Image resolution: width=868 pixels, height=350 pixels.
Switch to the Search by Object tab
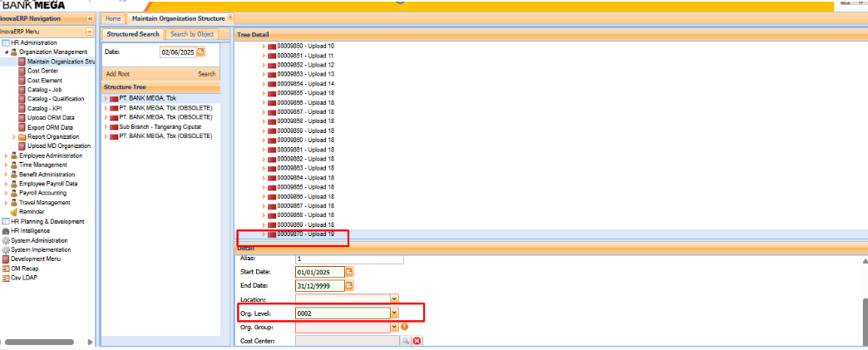coord(191,34)
